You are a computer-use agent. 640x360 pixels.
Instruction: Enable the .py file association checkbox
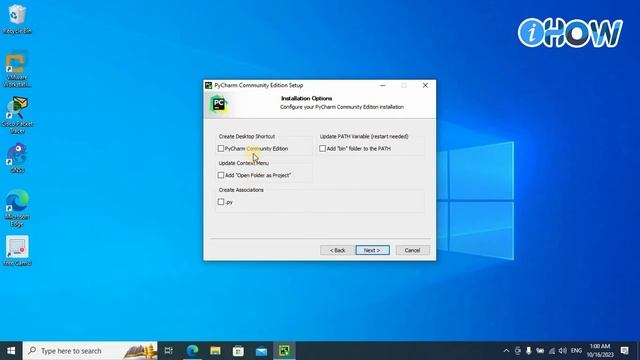coord(221,202)
